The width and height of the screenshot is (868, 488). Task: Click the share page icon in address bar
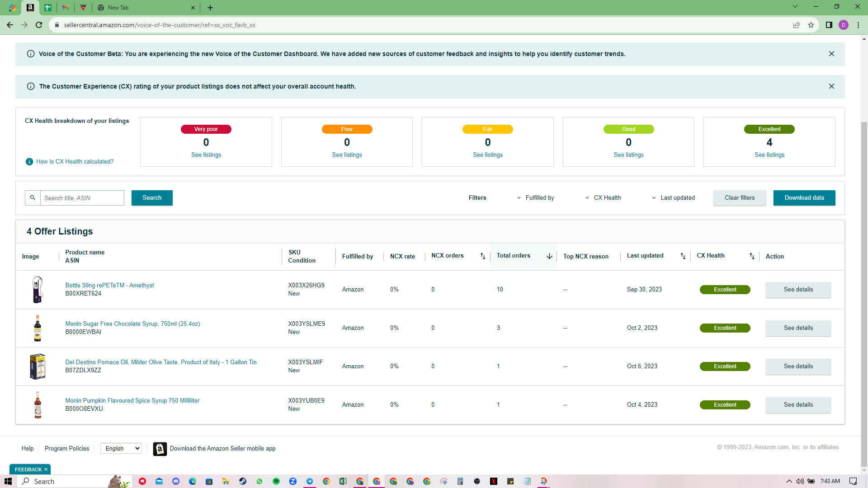(797, 25)
